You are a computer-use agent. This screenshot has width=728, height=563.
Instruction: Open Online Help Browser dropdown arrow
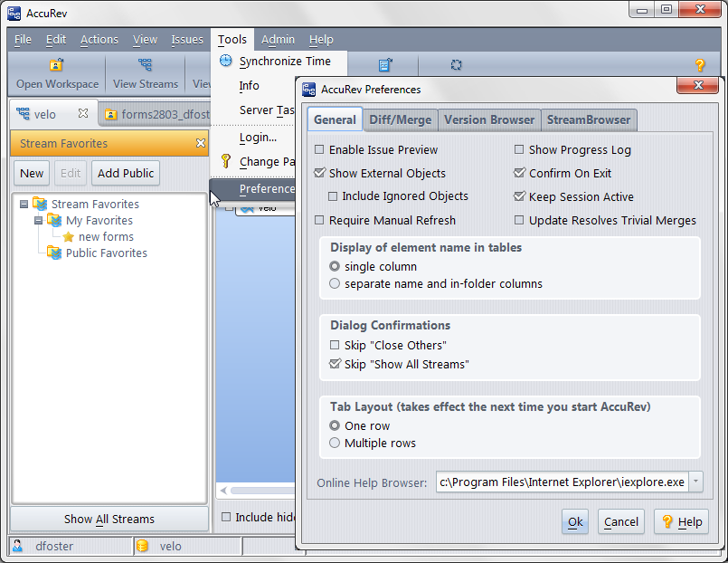point(695,482)
